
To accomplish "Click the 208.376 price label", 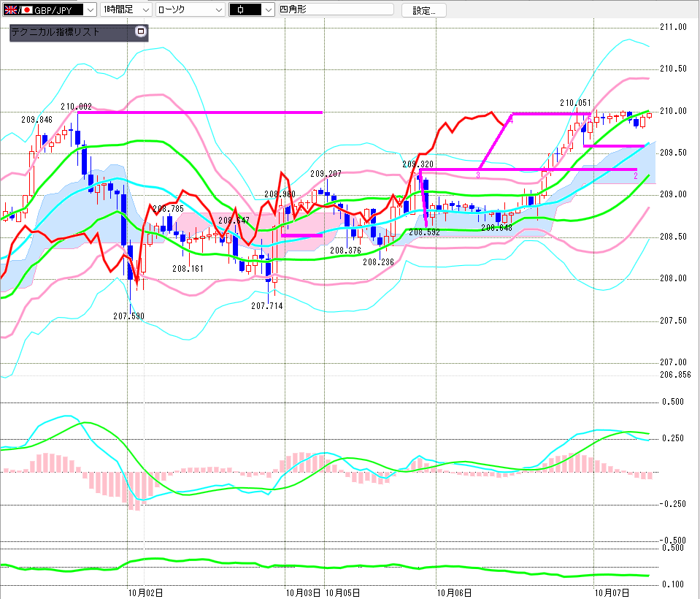I will pos(345,251).
